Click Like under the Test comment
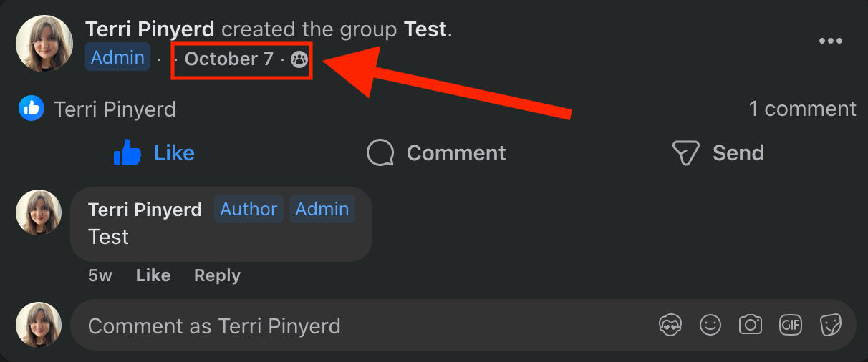868x362 pixels. click(x=153, y=275)
